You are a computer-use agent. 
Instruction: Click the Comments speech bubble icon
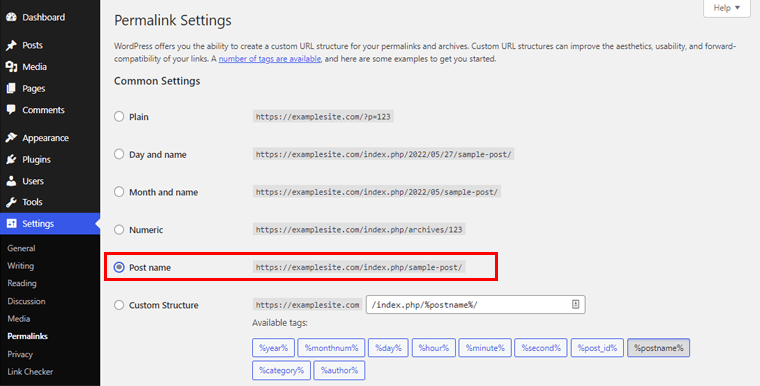tap(11, 110)
